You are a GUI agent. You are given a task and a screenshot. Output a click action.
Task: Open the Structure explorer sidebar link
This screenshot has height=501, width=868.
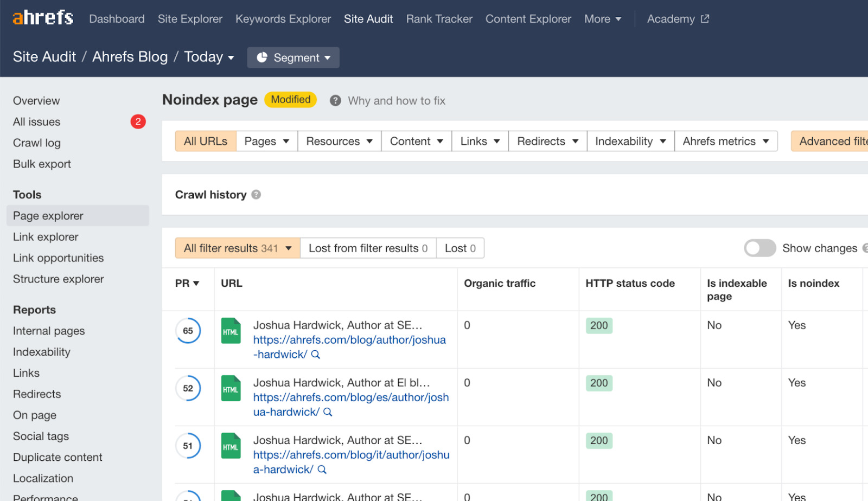click(58, 279)
